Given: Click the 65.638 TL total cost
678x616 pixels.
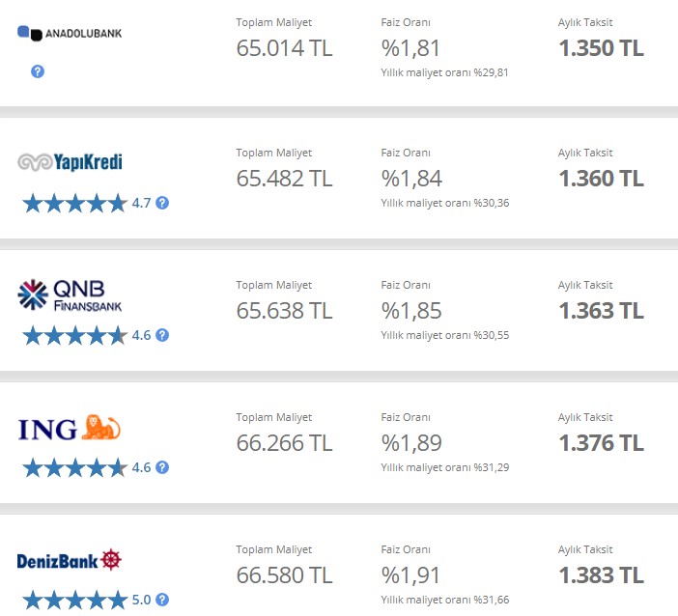Looking at the screenshot, I should tap(284, 311).
